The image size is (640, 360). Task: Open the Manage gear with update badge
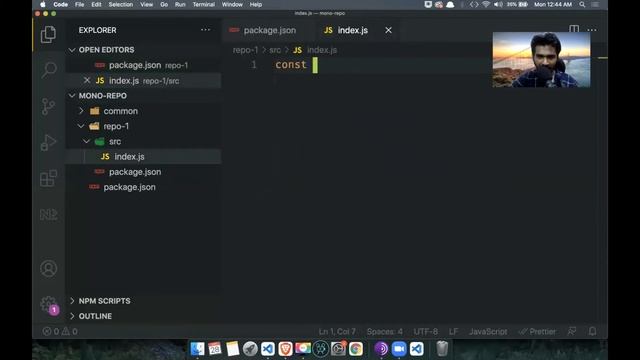point(49,304)
